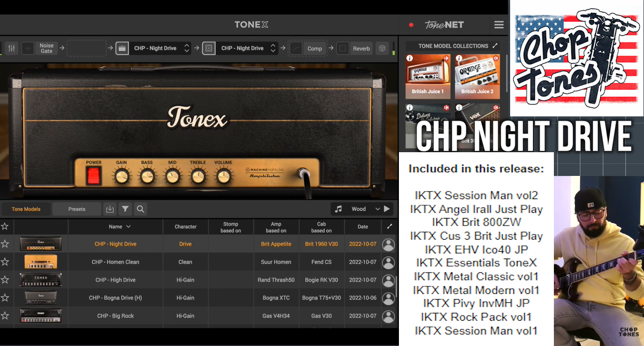Open the user profile icon for CHP - Bogna Drive (H)
Image resolution: width=644 pixels, height=346 pixels.
[388, 298]
